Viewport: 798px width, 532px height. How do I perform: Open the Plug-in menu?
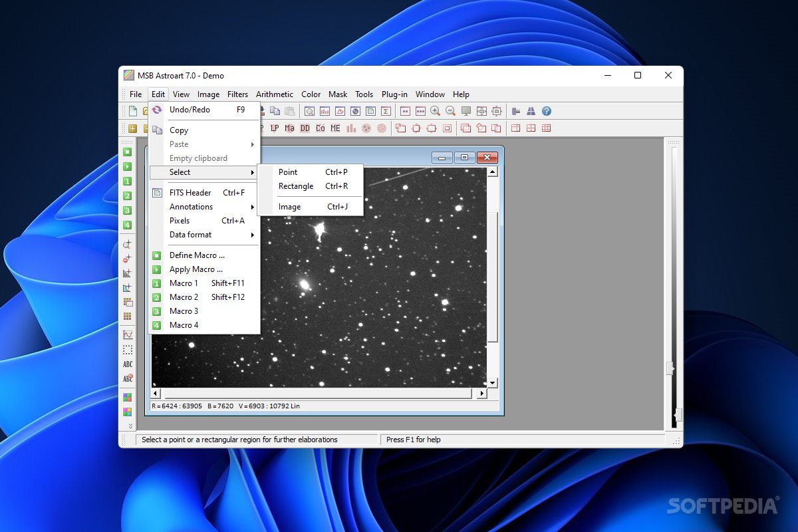point(394,94)
